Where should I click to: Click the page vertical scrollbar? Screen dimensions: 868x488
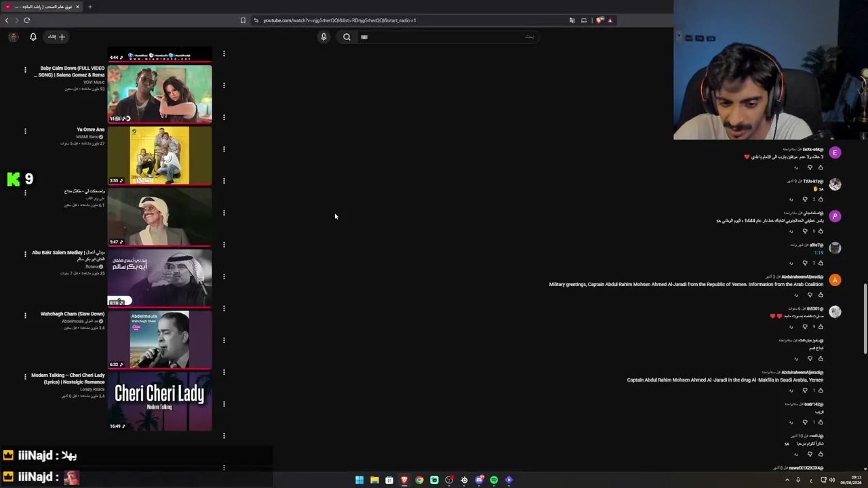coord(865,319)
